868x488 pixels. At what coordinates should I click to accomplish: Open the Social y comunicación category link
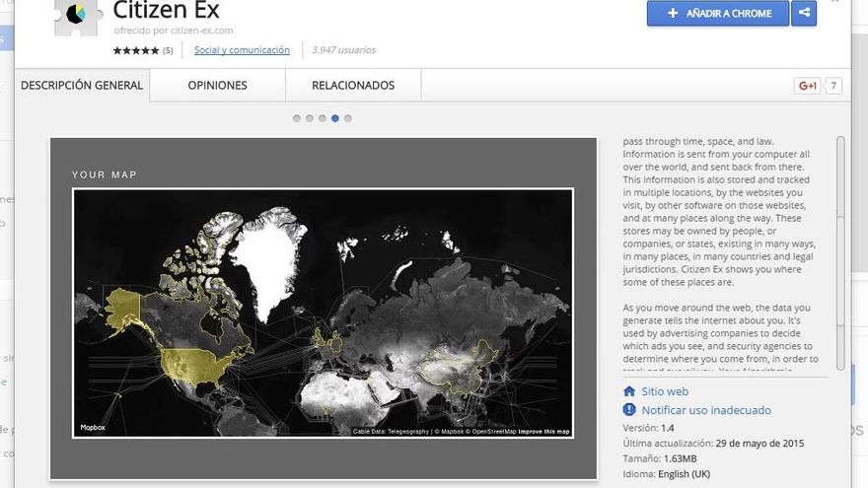pyautogui.click(x=242, y=50)
